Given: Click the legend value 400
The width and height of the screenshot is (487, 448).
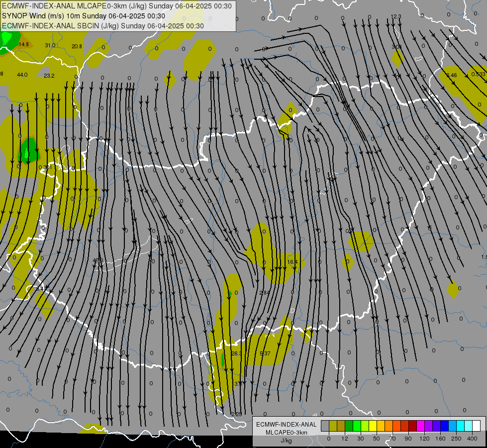Looking at the screenshot, I should pos(472,439).
